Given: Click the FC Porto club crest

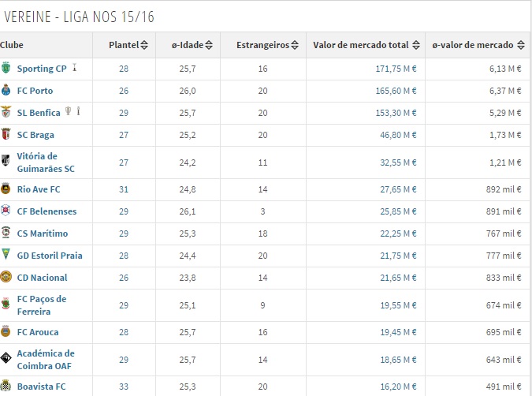Looking at the screenshot, I should tap(6, 90).
